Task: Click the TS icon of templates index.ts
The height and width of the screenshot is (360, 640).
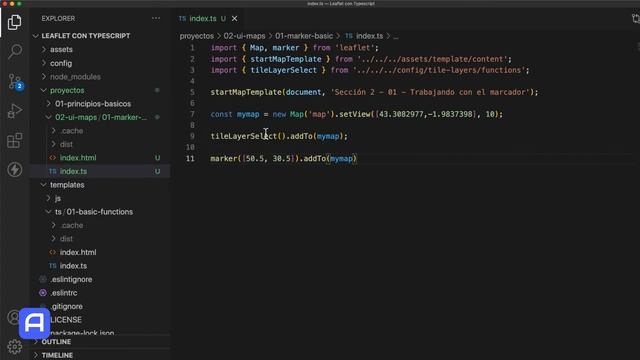Action: coord(53,266)
